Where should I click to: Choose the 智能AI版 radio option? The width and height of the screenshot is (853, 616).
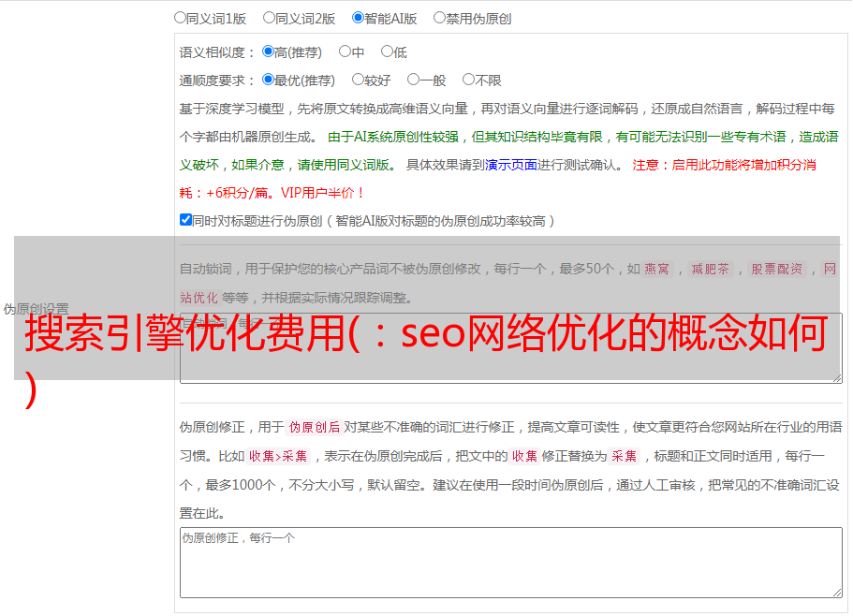click(358, 18)
